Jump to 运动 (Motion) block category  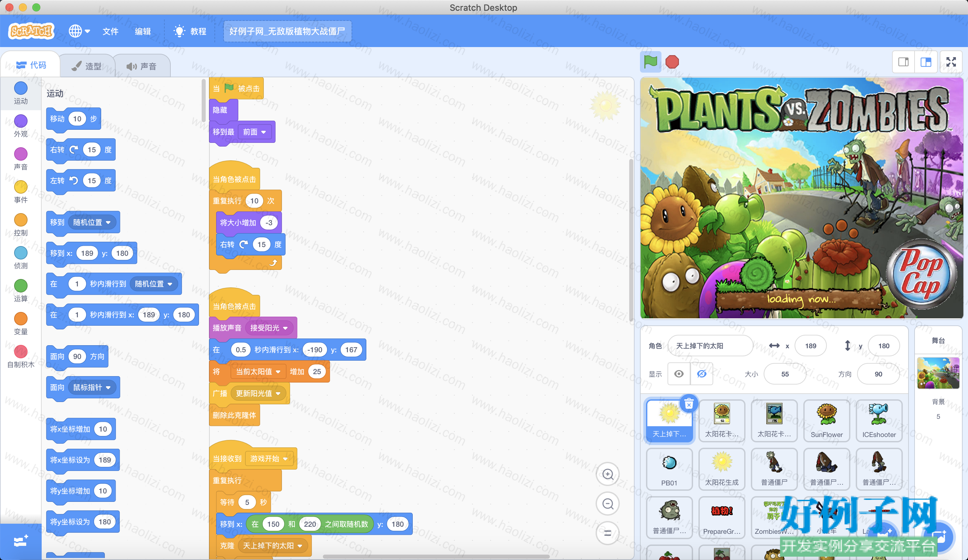pos(21,93)
